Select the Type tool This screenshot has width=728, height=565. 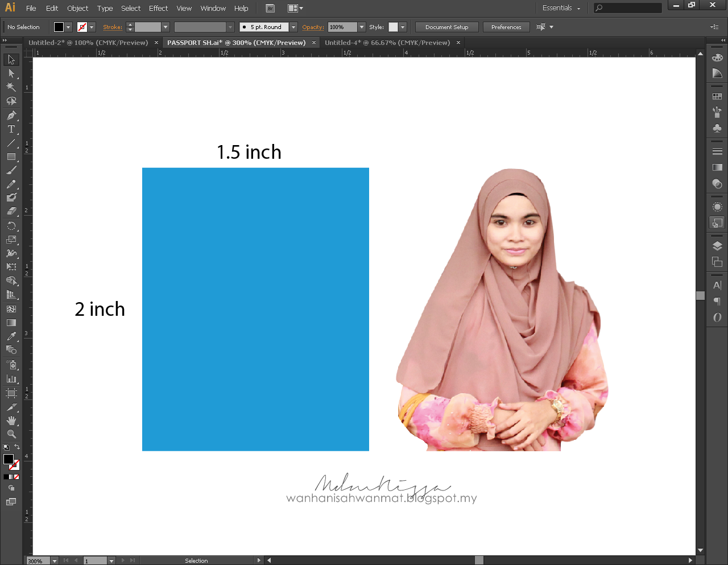click(12, 129)
